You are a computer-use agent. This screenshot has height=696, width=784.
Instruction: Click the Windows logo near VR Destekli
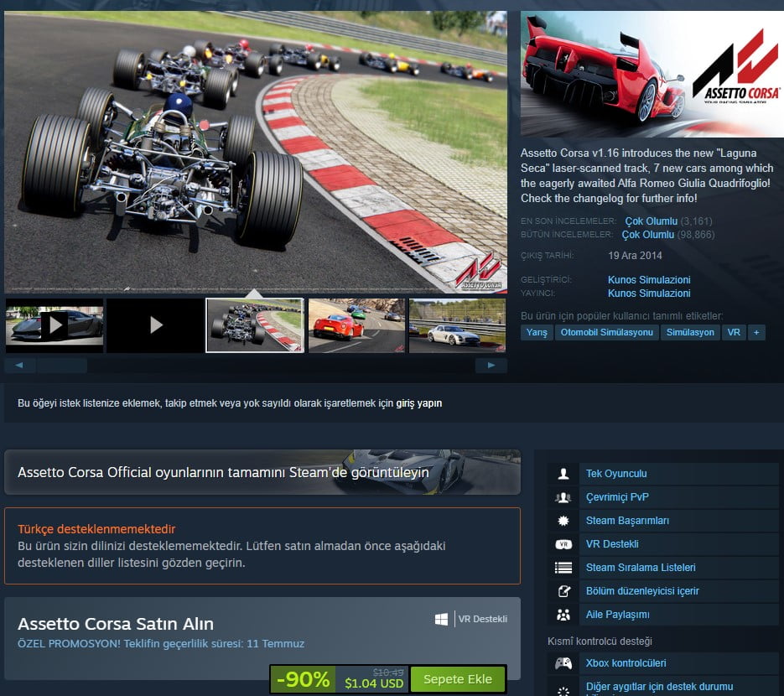[x=440, y=618]
